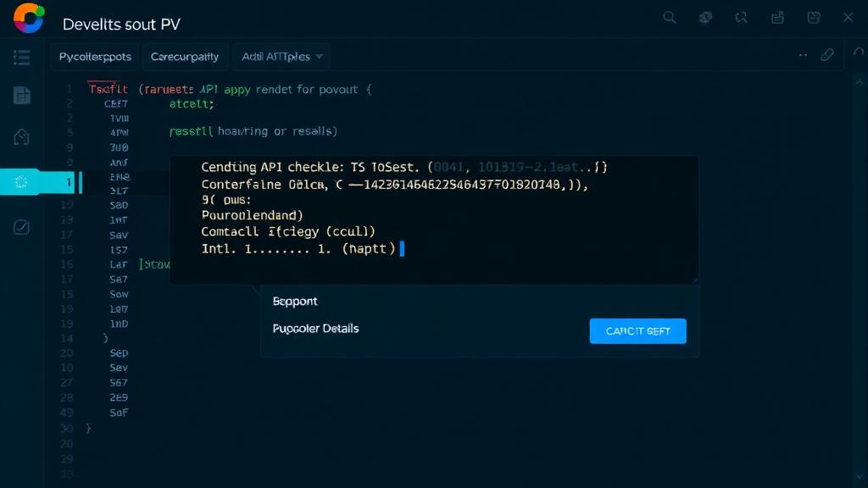Click the rounded square icon before close
This screenshot has width=868, height=488.
click(814, 17)
